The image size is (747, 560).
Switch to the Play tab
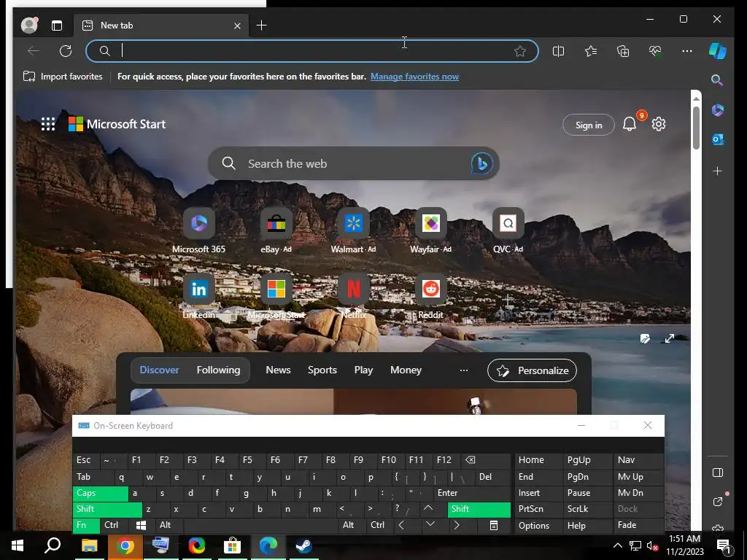point(363,370)
